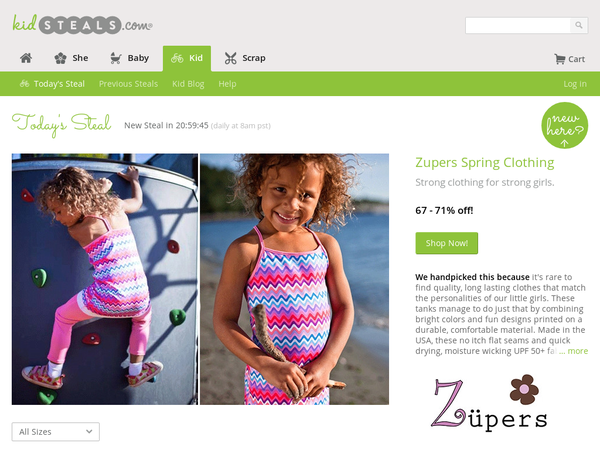Go to the home icon
600x450 pixels.
(x=26, y=58)
